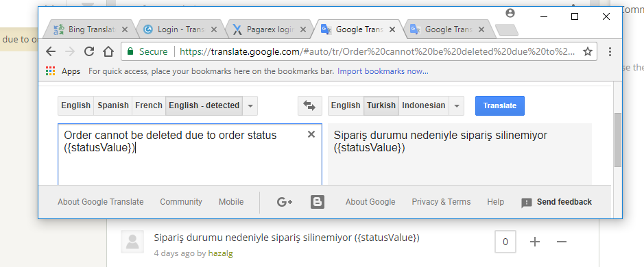Choose Indonesian as target language

423,105
